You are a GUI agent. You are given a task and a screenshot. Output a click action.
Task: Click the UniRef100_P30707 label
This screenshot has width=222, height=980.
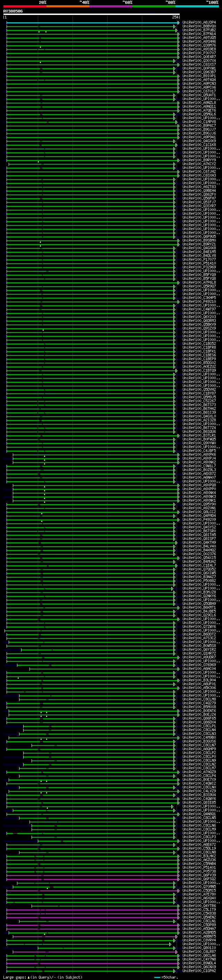[199, 53]
